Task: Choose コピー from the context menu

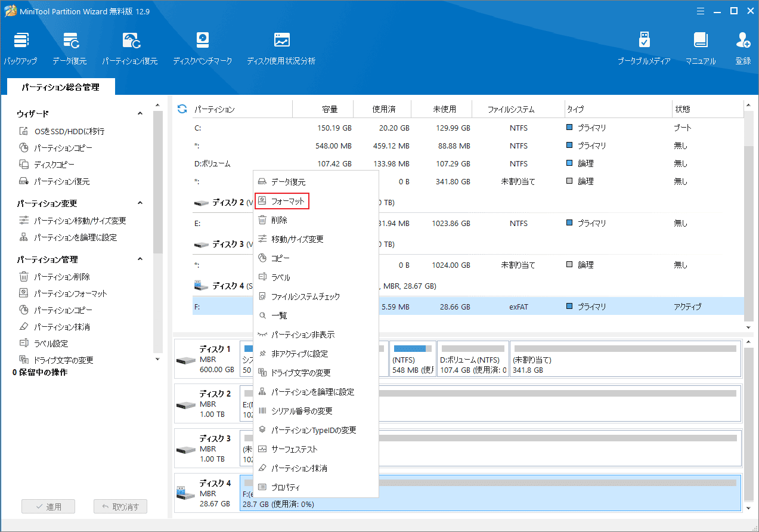Action: pyautogui.click(x=316, y=258)
